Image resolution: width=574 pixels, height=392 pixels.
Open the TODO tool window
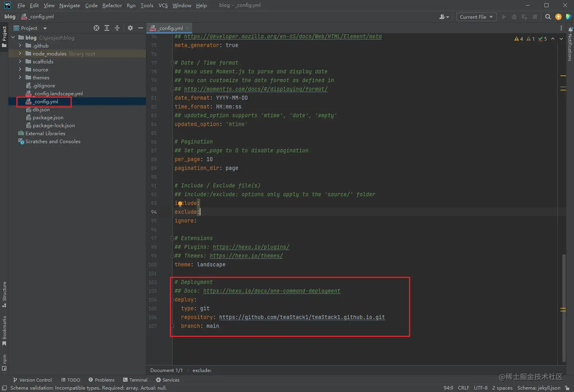pos(71,380)
